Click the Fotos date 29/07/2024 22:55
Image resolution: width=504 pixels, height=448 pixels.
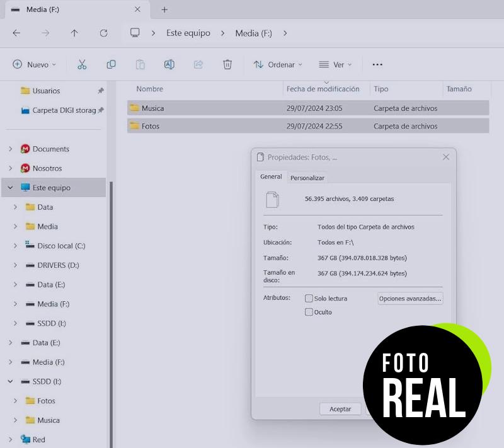[314, 126]
